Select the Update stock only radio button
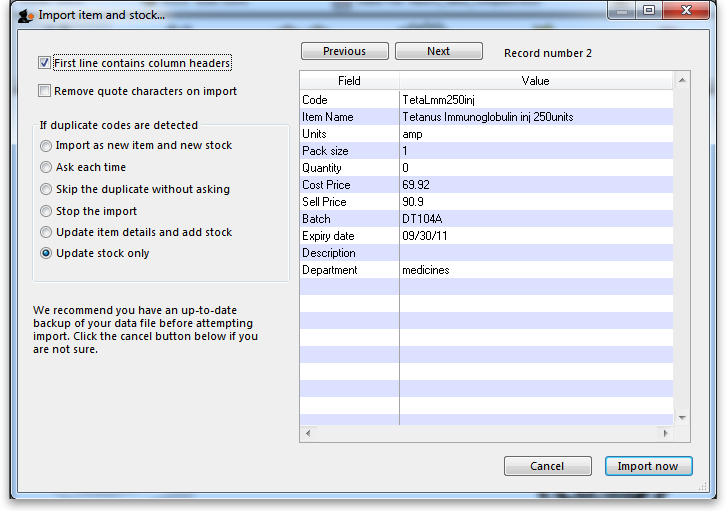 coord(47,254)
